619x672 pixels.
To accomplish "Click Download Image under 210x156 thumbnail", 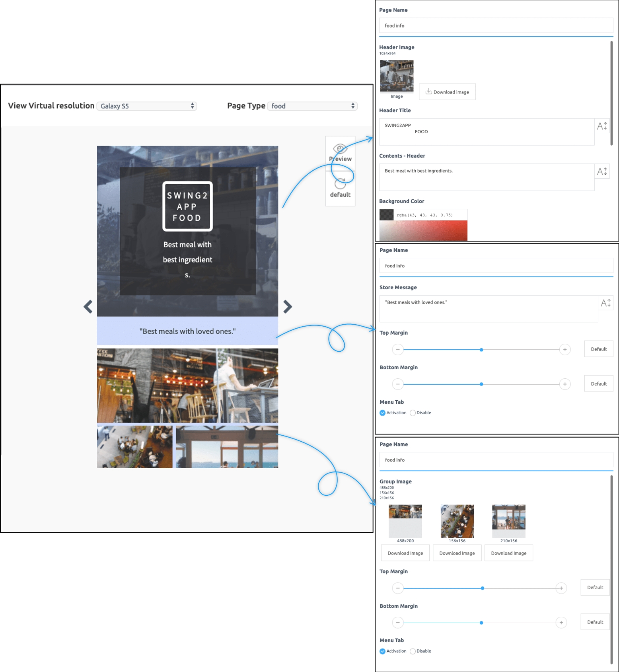I will pos(509,553).
